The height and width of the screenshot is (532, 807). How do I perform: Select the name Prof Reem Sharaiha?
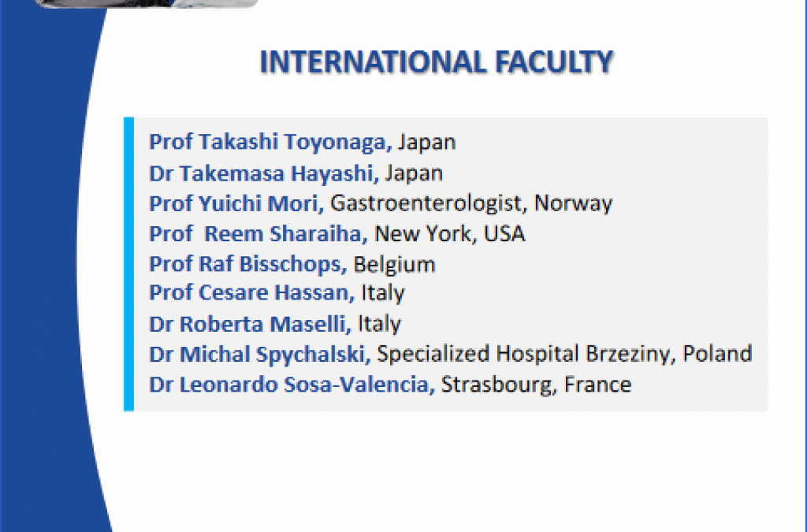point(259,233)
